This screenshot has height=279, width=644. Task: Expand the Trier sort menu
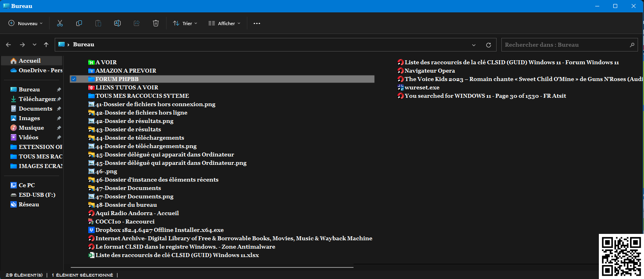coord(185,24)
